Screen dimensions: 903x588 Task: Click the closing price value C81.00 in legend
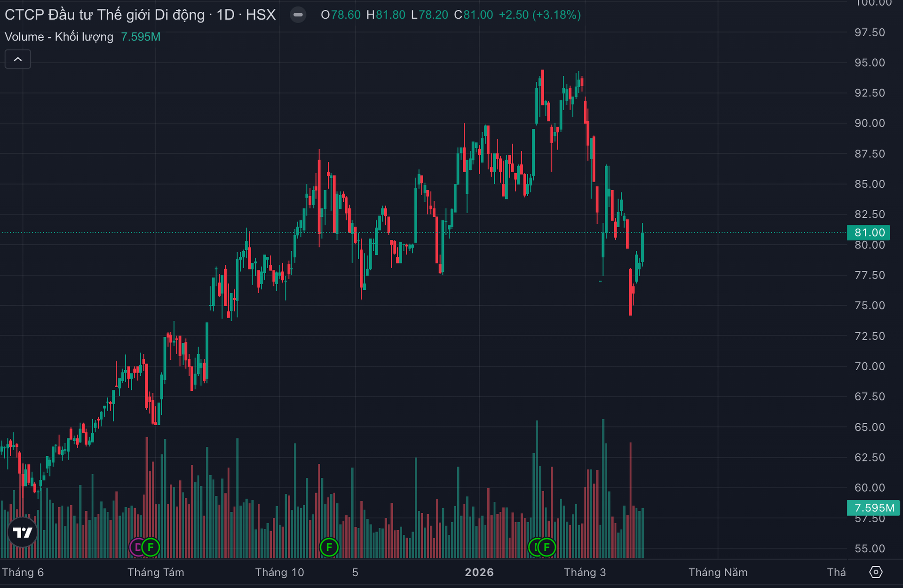(474, 15)
